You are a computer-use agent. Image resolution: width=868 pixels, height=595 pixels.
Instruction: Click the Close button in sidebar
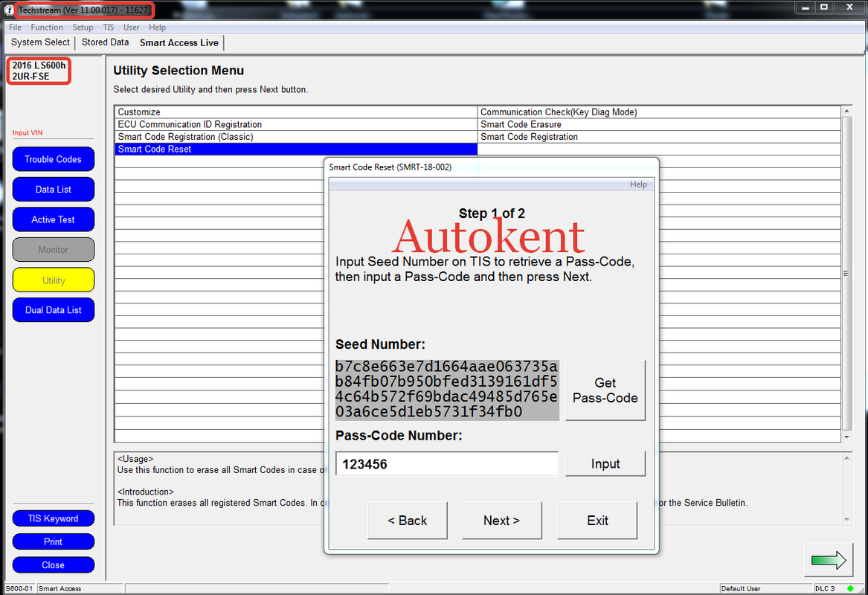pos(53,565)
